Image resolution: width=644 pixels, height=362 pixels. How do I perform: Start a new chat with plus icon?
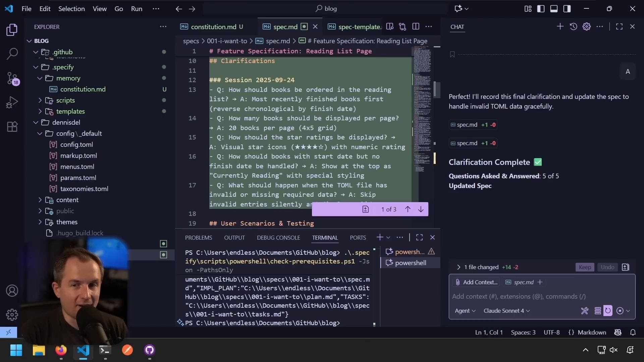(x=560, y=26)
